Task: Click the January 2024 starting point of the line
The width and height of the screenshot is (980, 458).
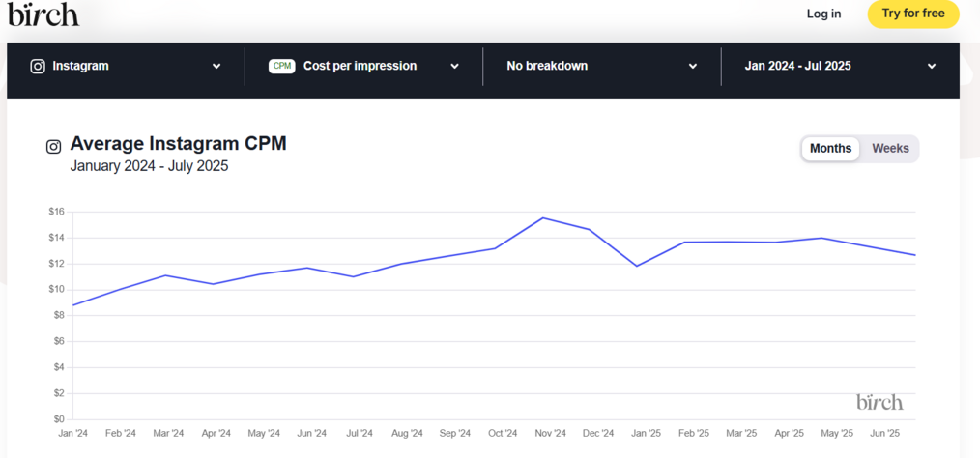Action: pos(73,305)
